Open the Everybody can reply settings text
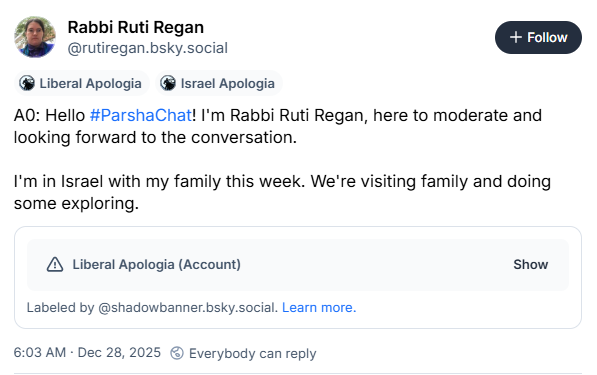Screen dimensions: 597x375 point(252,353)
